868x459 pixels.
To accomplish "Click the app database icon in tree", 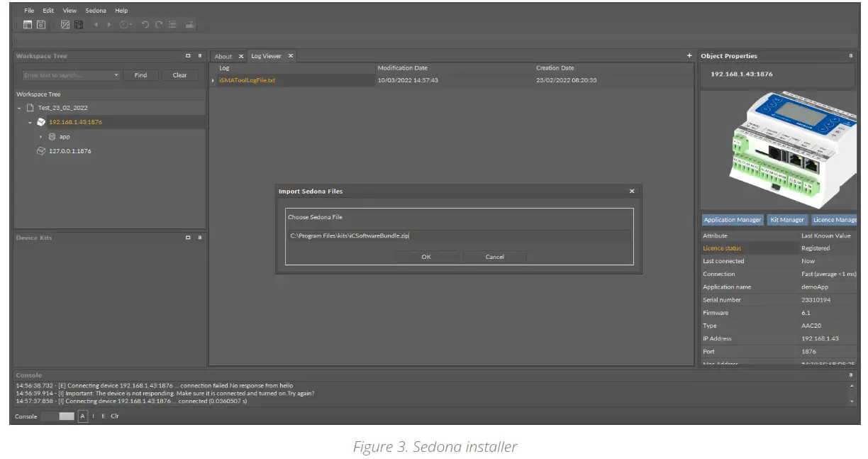I will tap(52, 137).
